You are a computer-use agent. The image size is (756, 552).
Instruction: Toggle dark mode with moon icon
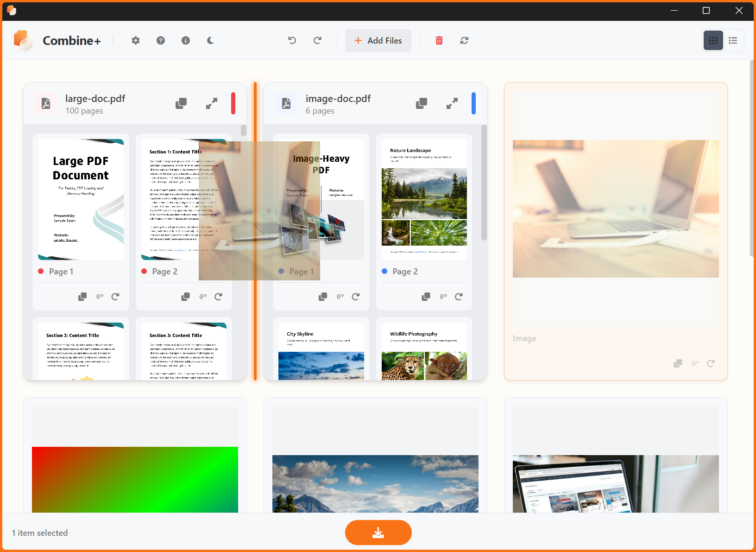click(x=210, y=41)
